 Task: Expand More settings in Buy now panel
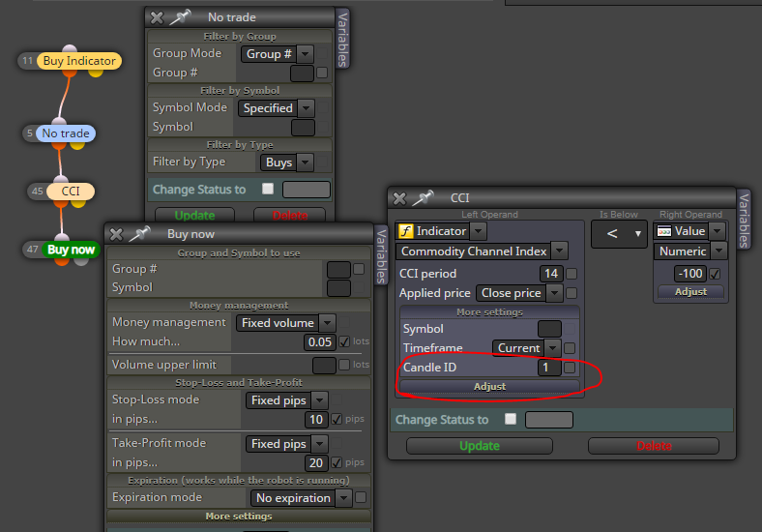click(239, 516)
